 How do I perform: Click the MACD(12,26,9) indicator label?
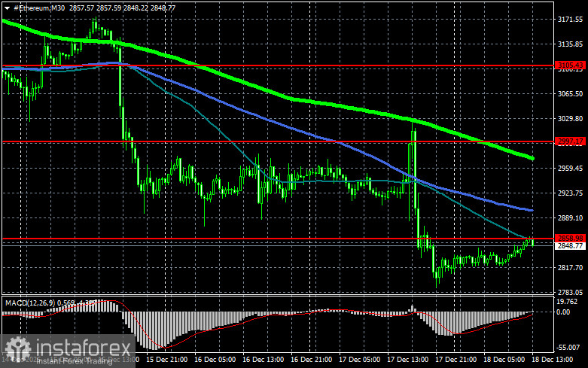tap(30, 303)
